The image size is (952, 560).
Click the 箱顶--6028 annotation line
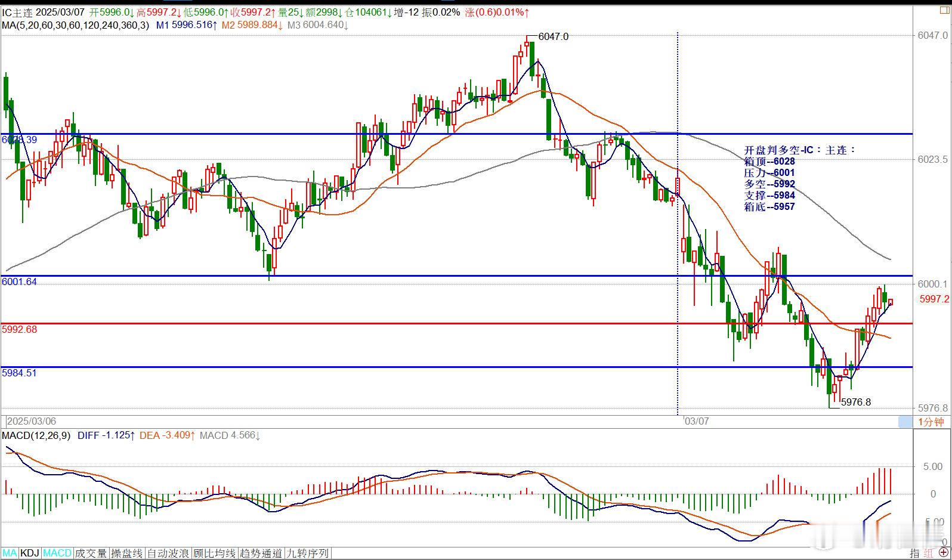(x=769, y=161)
